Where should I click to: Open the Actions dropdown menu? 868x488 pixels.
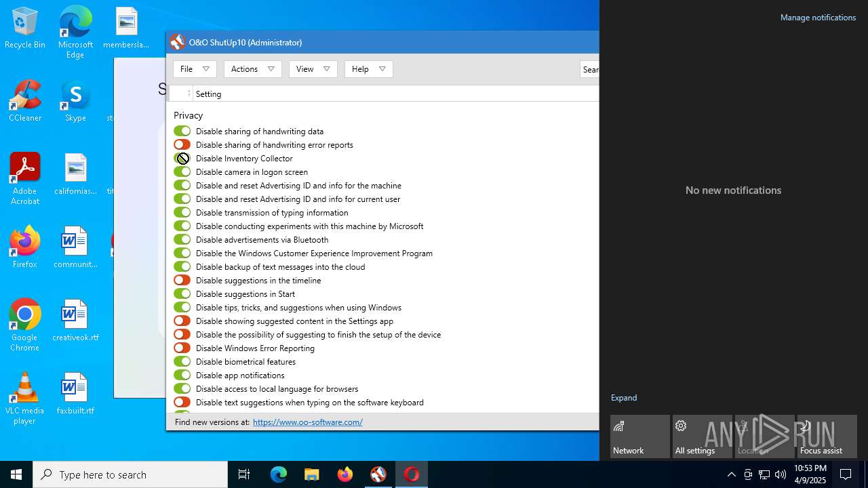click(x=252, y=69)
